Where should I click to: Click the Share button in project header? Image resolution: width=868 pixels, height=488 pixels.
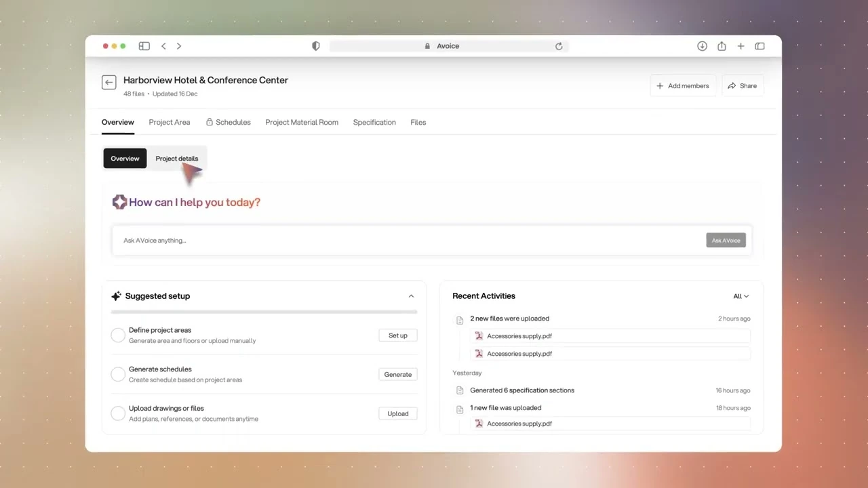743,86
